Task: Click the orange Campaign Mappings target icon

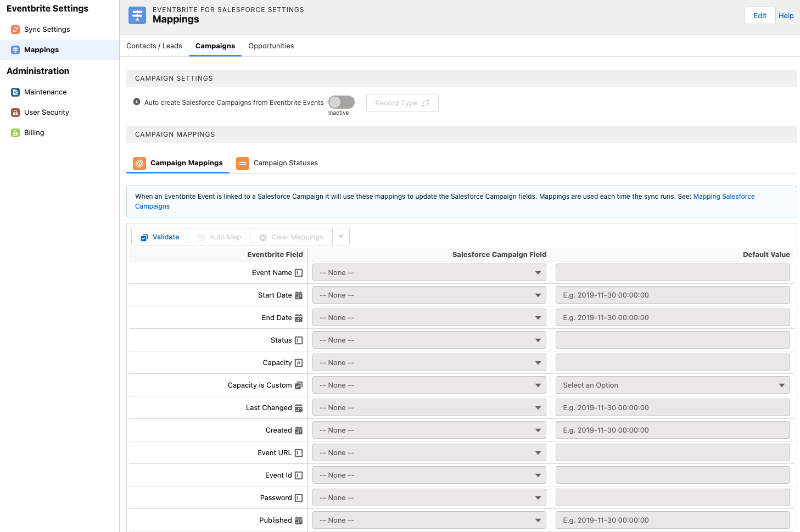Action: [x=139, y=163]
